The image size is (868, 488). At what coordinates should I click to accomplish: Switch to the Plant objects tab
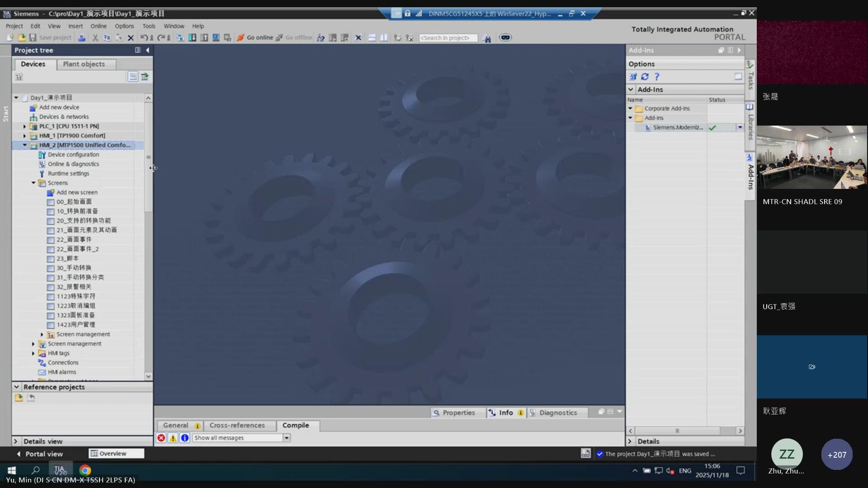(84, 64)
